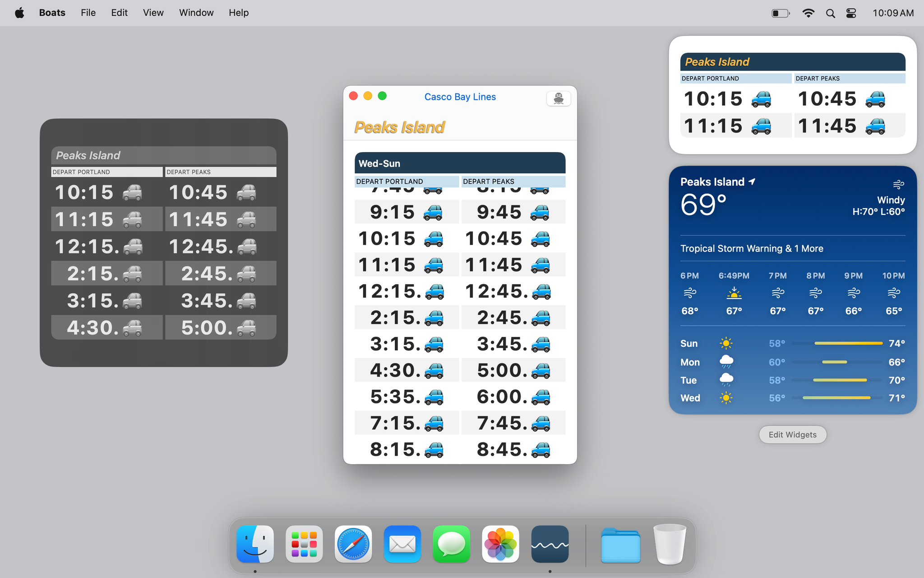This screenshot has width=924, height=578.
Task: Open the Apple menu
Action: [19, 13]
